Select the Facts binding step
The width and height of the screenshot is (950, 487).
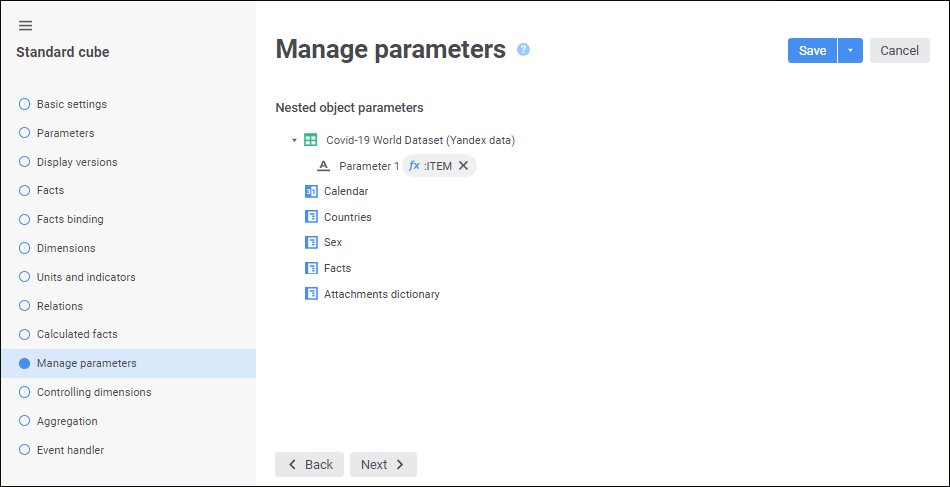click(69, 219)
